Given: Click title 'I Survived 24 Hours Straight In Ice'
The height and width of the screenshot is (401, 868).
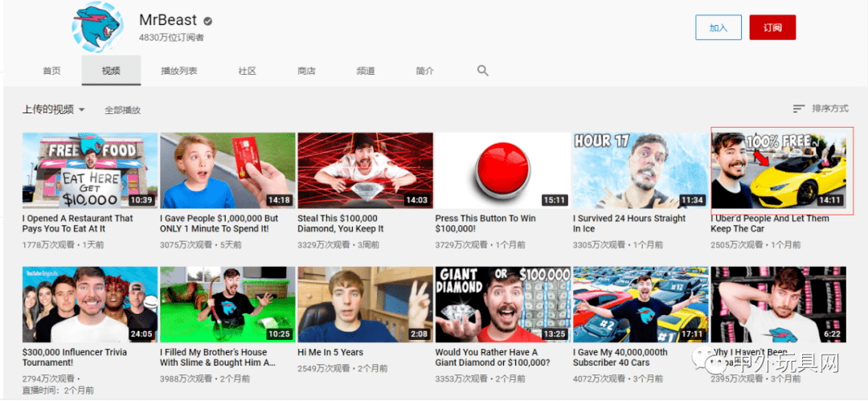Looking at the screenshot, I should [x=629, y=223].
